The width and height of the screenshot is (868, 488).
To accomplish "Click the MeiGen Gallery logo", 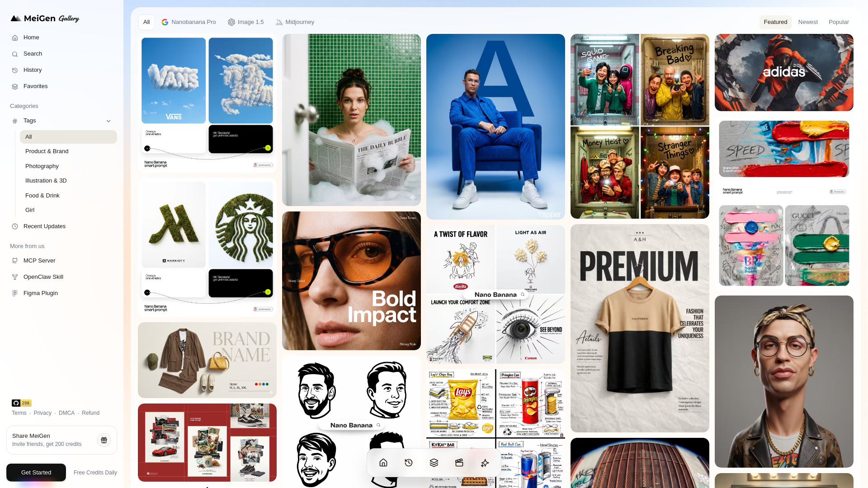I will [45, 19].
